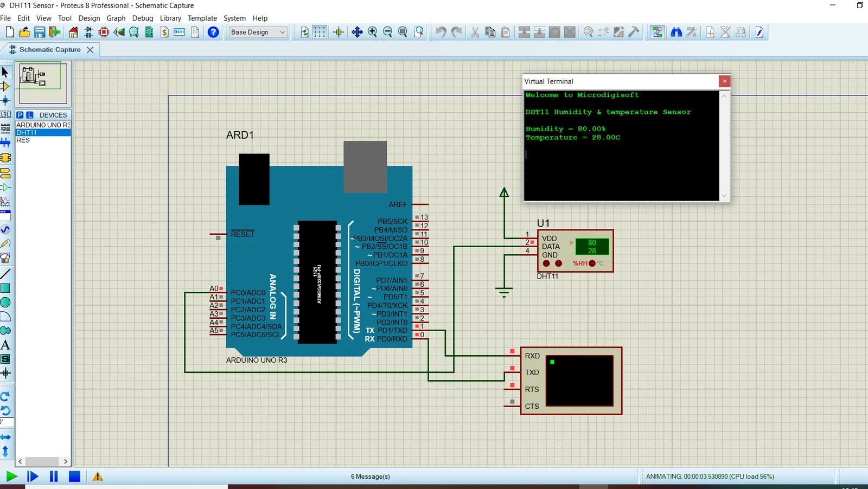Viewport: 868px width, 489px height.
Task: Select the Selection Mode arrow tool
Action: [5, 72]
